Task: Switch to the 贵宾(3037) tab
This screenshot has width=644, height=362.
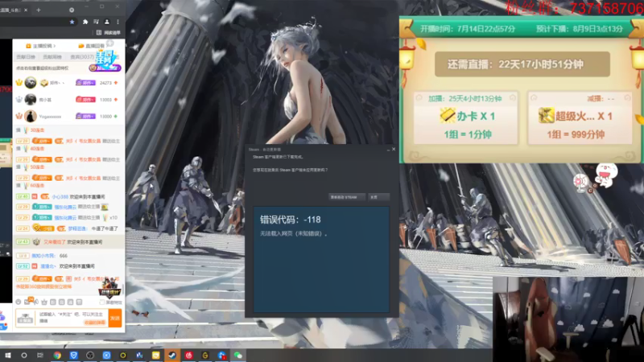Action: click(x=82, y=56)
